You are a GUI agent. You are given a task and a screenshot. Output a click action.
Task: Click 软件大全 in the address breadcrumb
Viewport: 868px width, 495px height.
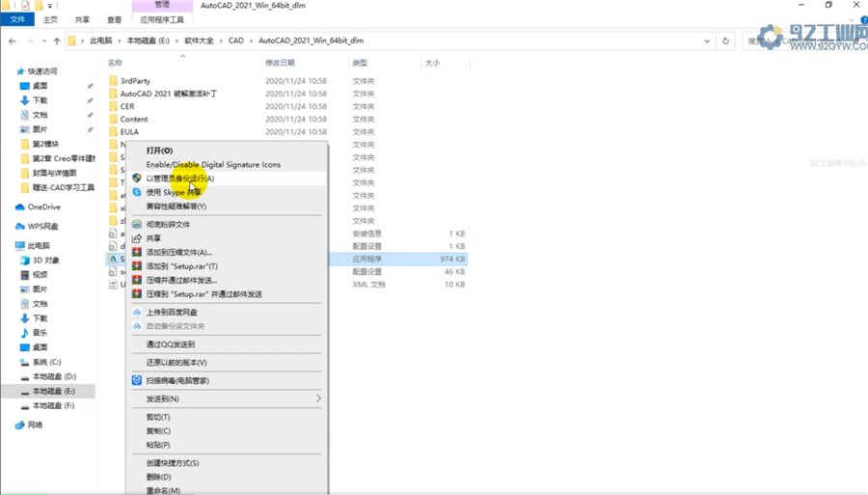[199, 41]
